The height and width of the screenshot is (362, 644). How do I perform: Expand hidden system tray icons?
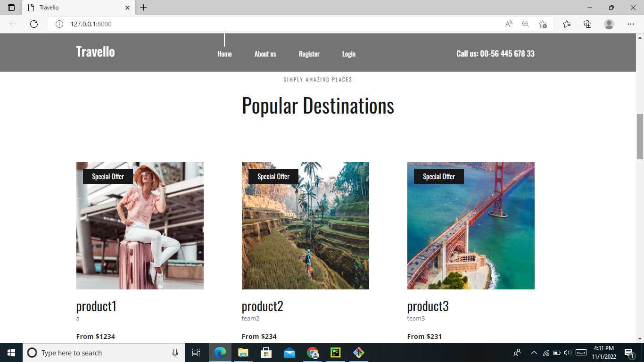pyautogui.click(x=534, y=353)
